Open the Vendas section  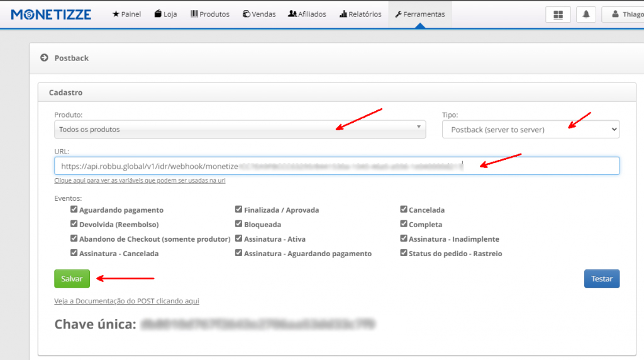[x=259, y=14]
